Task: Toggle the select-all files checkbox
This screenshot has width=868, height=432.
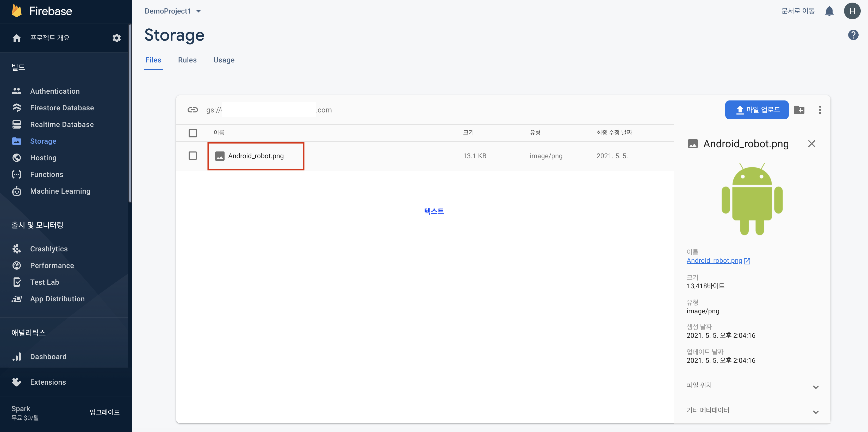Action: tap(193, 133)
